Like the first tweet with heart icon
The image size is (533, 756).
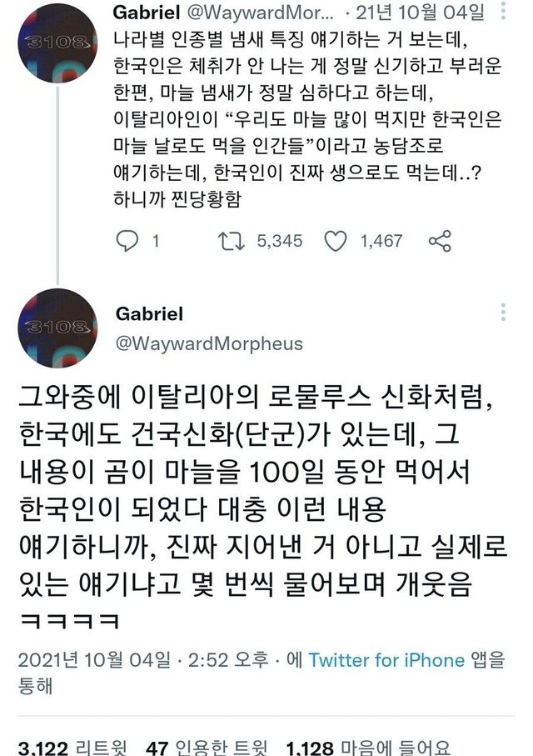(335, 241)
